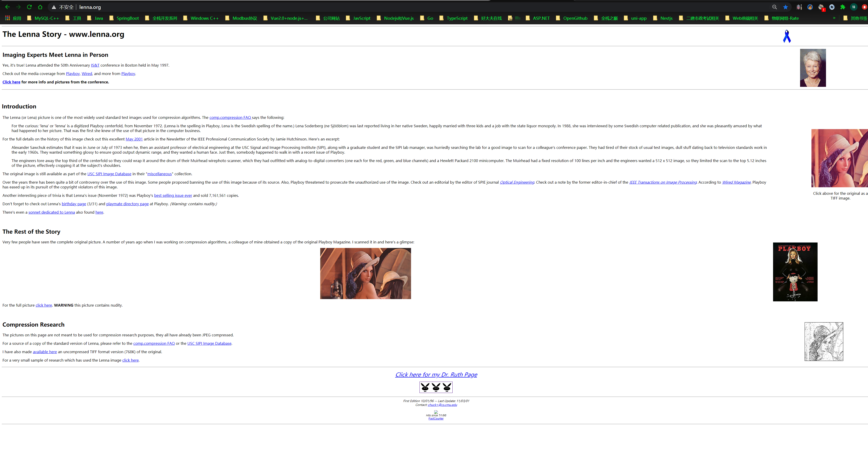Screen dimensions: 868x455
Task: Reload the current page
Action: pyautogui.click(x=29, y=7)
